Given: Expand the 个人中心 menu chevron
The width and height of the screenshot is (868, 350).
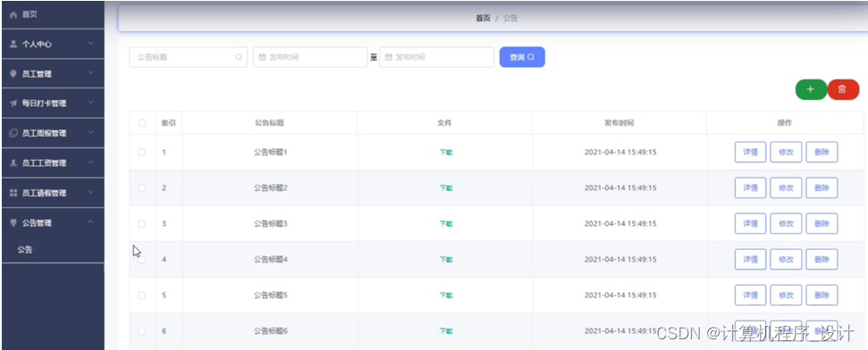Looking at the screenshot, I should pyautogui.click(x=91, y=44).
